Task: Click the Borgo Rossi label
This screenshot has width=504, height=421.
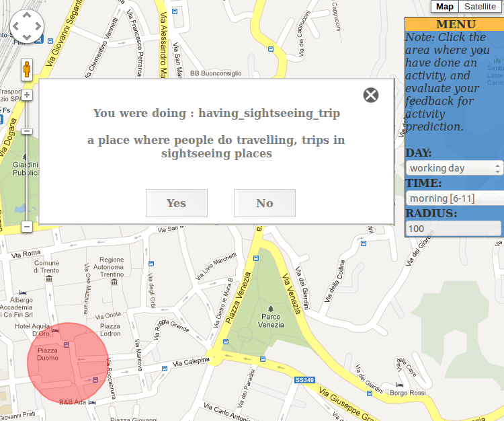Action: [408, 393]
